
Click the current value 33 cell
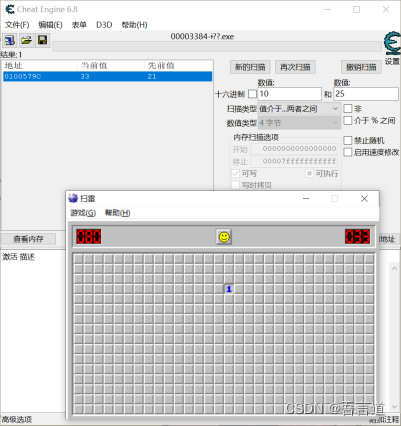pyautogui.click(x=85, y=77)
